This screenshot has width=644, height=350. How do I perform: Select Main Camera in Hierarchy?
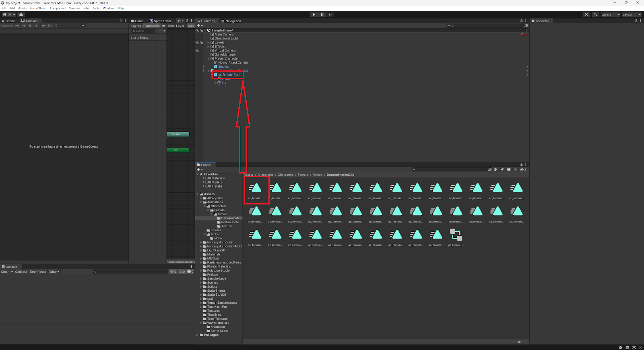[224, 34]
